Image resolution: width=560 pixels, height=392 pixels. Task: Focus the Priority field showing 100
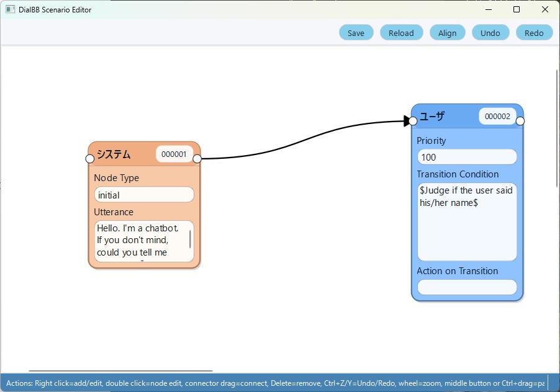[467, 157]
